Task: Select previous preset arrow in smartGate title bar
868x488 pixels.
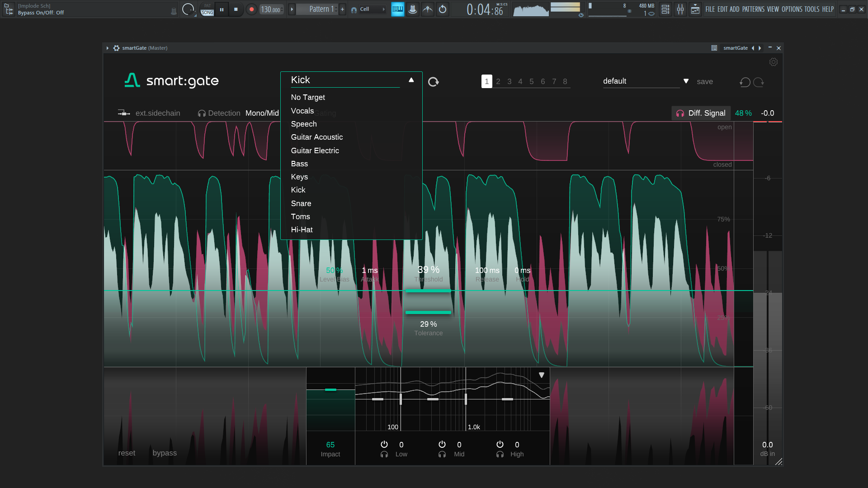Action: pyautogui.click(x=753, y=48)
